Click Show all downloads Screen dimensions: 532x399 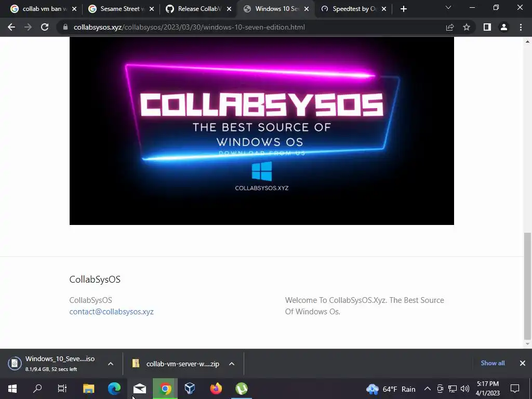click(x=493, y=363)
